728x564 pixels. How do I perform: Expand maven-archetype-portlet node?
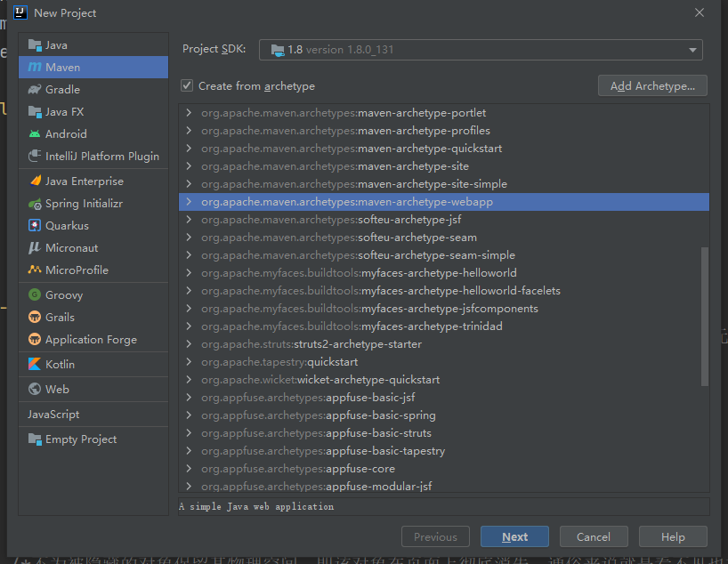189,113
